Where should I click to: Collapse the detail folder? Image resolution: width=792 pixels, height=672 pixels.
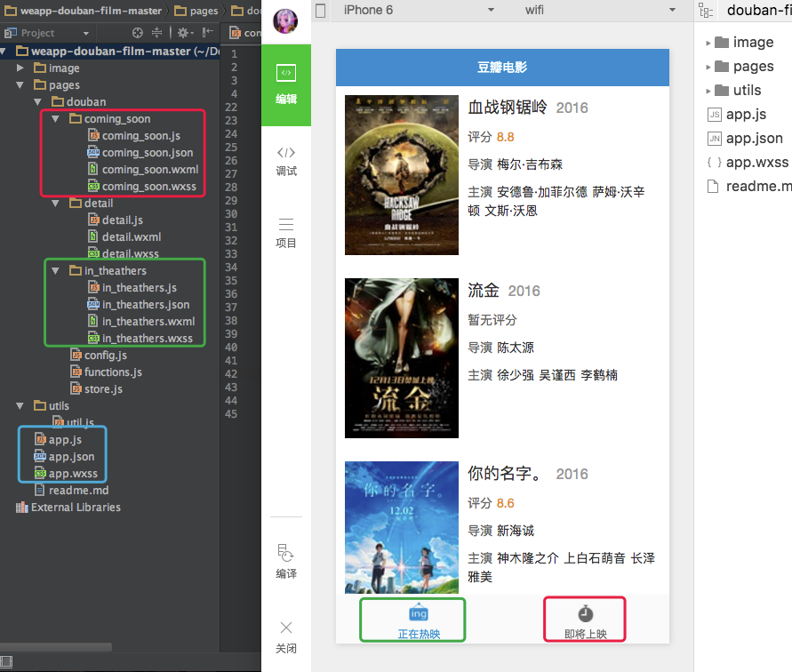[56, 204]
